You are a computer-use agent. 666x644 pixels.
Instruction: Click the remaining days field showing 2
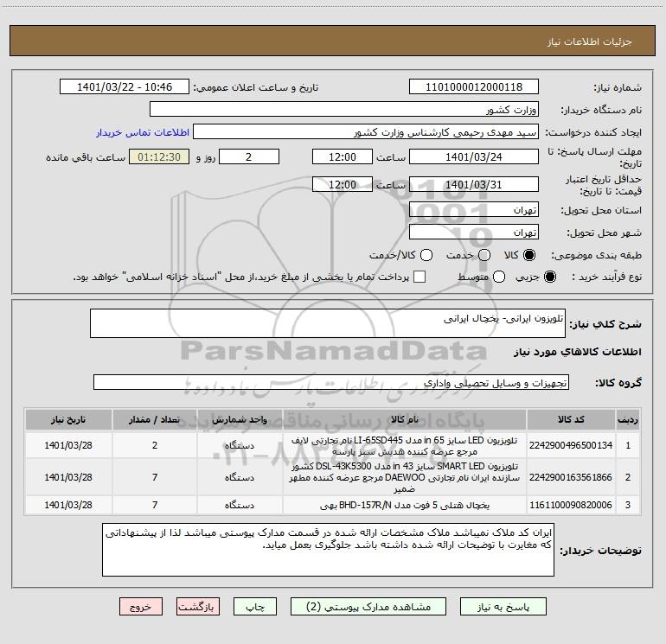point(249,156)
